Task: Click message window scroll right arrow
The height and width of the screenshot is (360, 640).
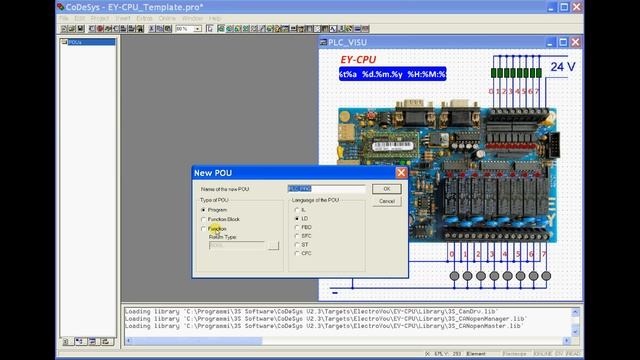Action: click(567, 340)
